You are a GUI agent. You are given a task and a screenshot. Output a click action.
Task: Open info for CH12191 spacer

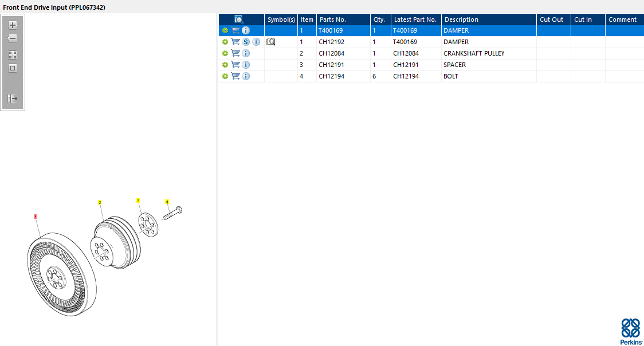(x=246, y=65)
